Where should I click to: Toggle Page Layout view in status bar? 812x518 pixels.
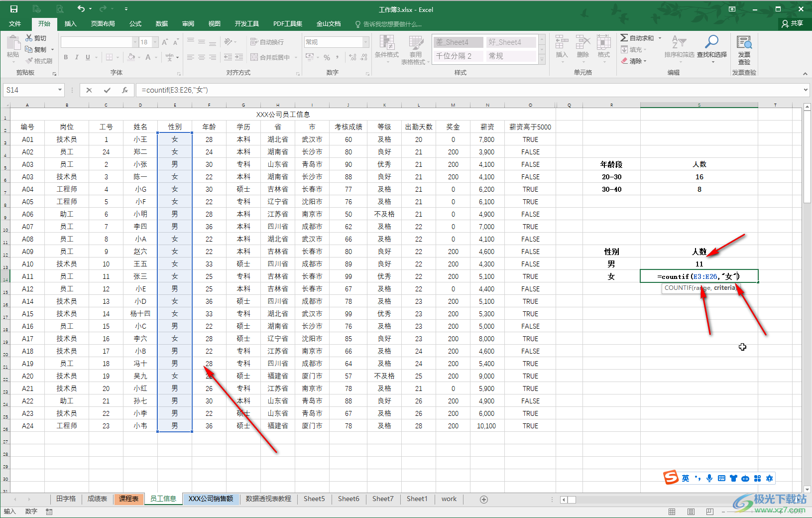coord(691,512)
